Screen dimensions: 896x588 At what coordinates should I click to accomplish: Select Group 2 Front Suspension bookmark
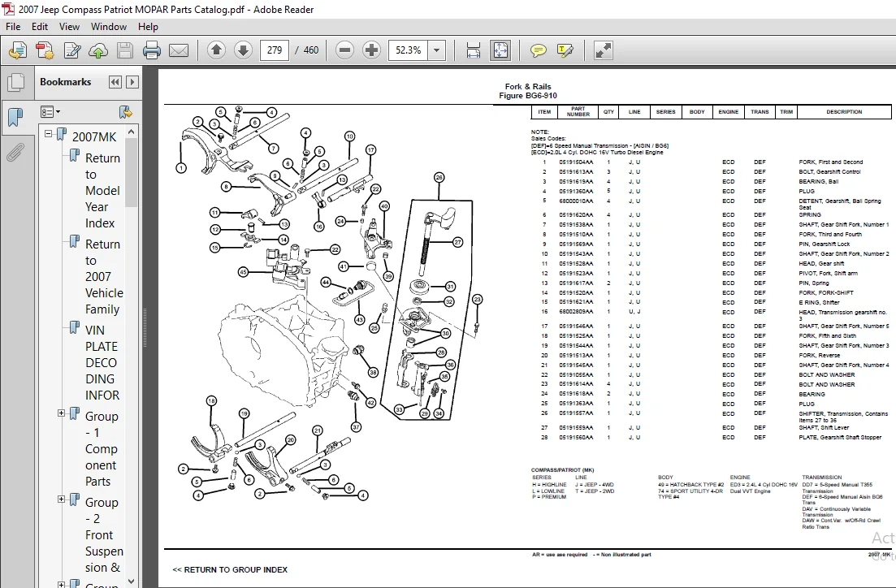click(x=104, y=535)
